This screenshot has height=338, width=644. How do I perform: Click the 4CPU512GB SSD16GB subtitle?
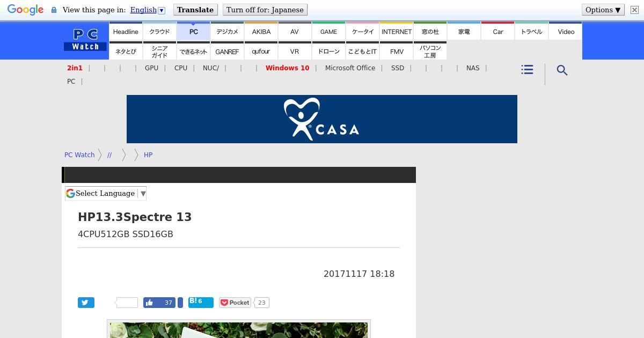tap(126, 234)
